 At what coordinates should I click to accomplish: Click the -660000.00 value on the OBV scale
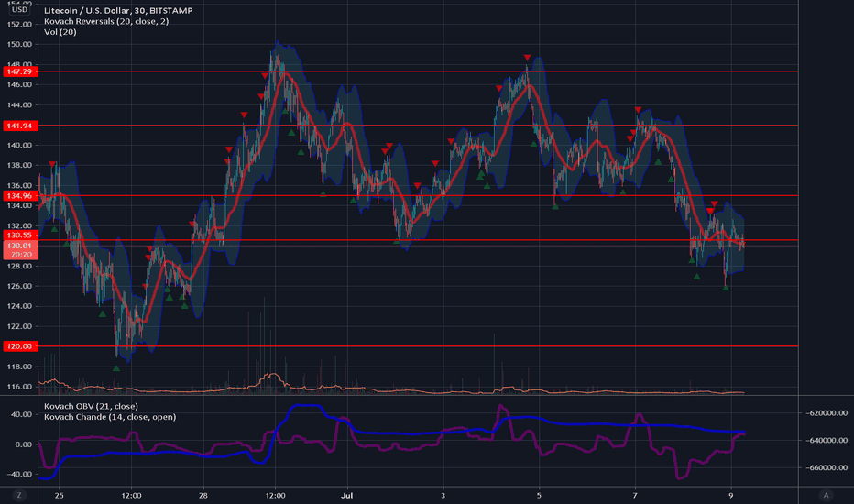(x=827, y=467)
